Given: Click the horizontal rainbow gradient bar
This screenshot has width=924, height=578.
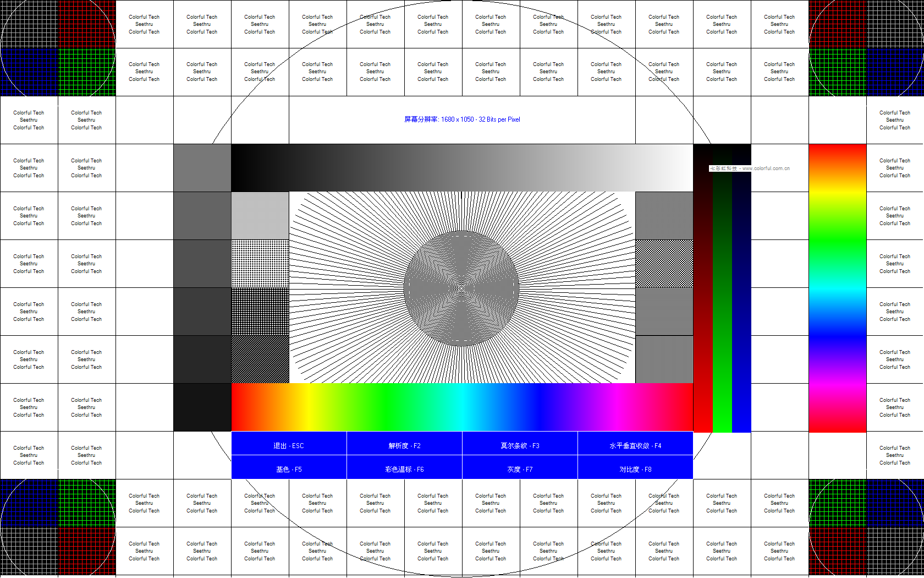Looking at the screenshot, I should 462,407.
